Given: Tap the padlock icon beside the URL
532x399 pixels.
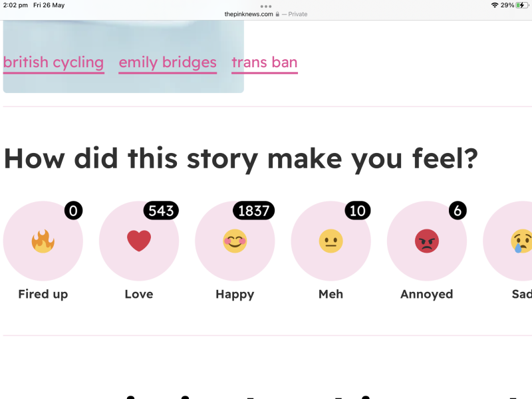Looking at the screenshot, I should pyautogui.click(x=277, y=14).
